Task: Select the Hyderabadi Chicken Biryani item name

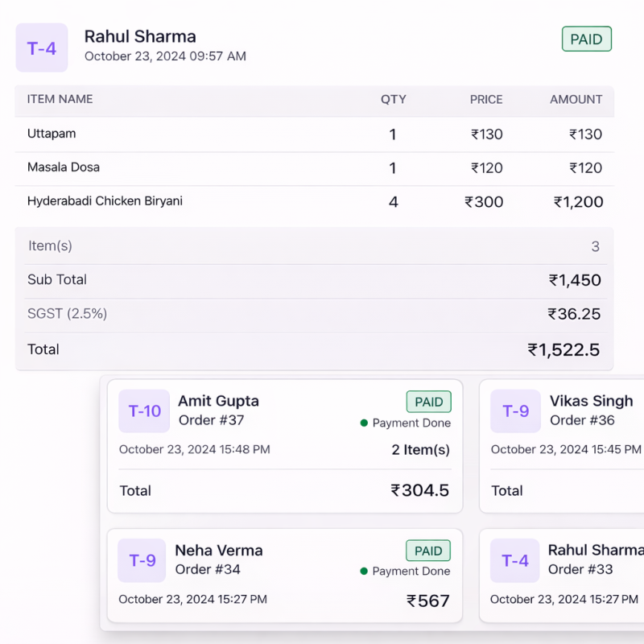Action: pyautogui.click(x=105, y=200)
